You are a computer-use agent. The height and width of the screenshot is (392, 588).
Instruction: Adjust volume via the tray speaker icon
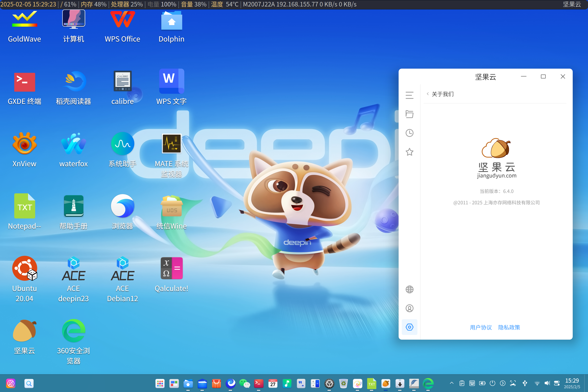pyautogui.click(x=547, y=383)
